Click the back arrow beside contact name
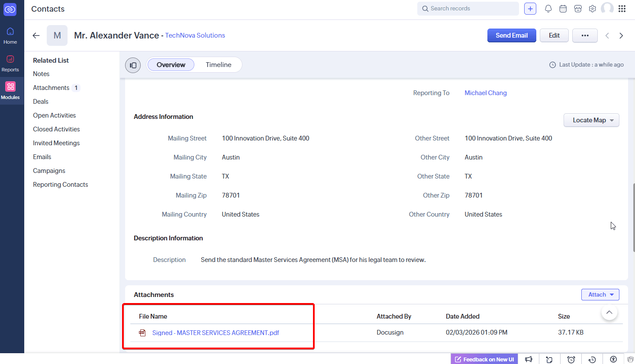635x364 pixels. [x=36, y=35]
